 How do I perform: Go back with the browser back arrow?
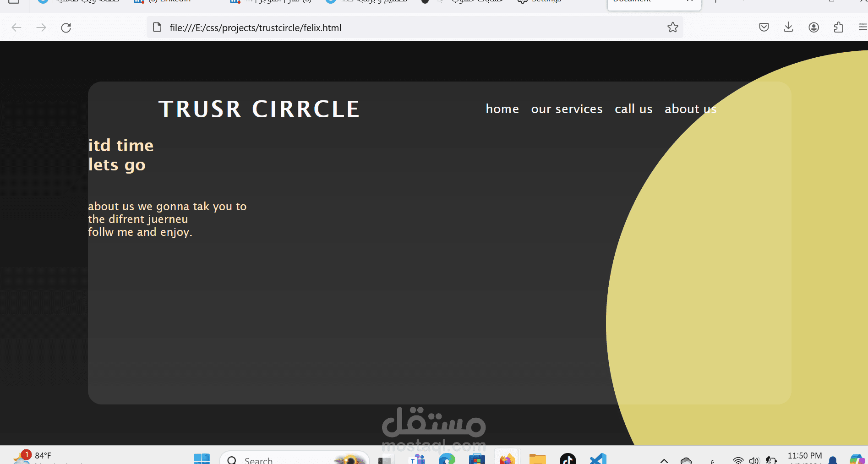(x=16, y=27)
